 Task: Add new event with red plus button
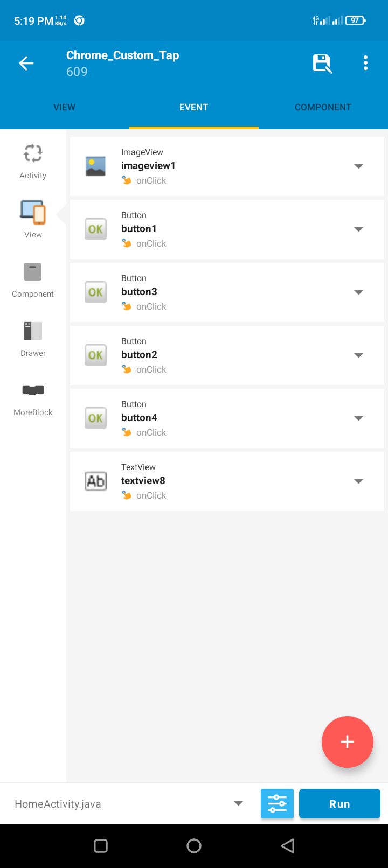[x=347, y=742]
